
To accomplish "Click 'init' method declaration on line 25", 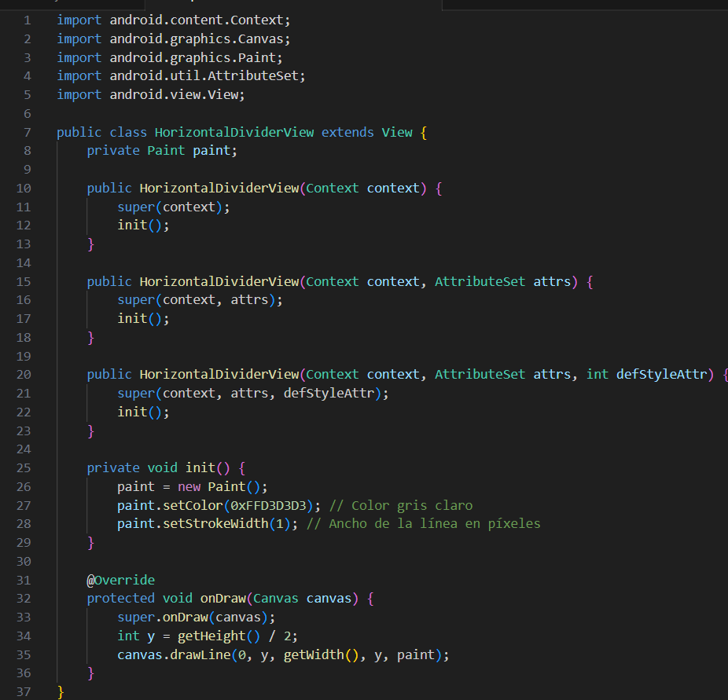I will pyautogui.click(x=200, y=467).
